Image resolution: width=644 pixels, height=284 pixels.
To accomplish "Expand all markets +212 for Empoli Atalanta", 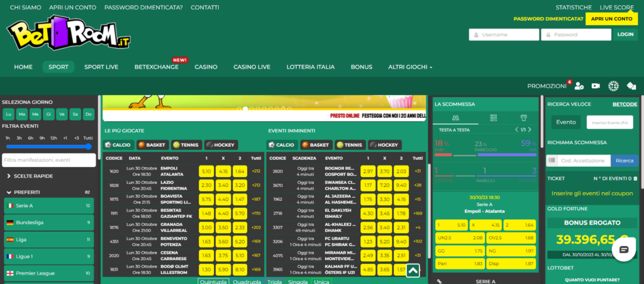I will (256, 171).
